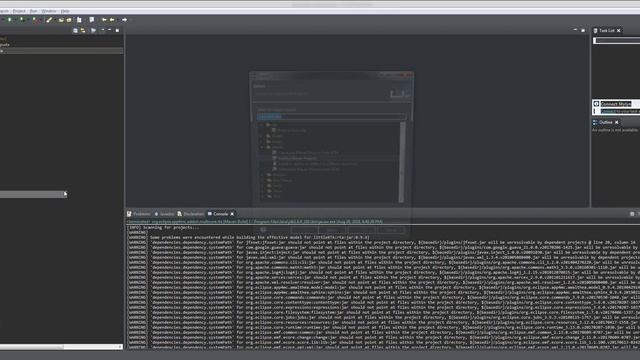Click the Connect Mylyn heading
Image resolution: width=640 pixels, height=360 pixels.
pos(616,104)
